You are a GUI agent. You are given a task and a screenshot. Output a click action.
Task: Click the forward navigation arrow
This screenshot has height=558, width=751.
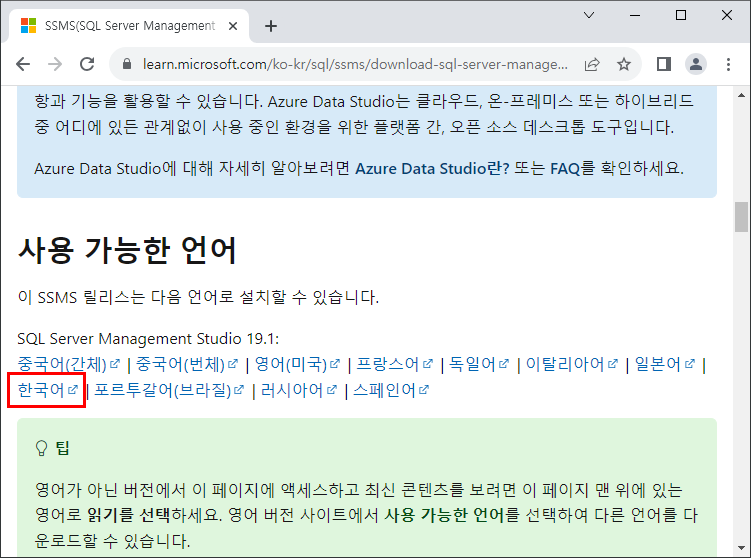coord(55,64)
